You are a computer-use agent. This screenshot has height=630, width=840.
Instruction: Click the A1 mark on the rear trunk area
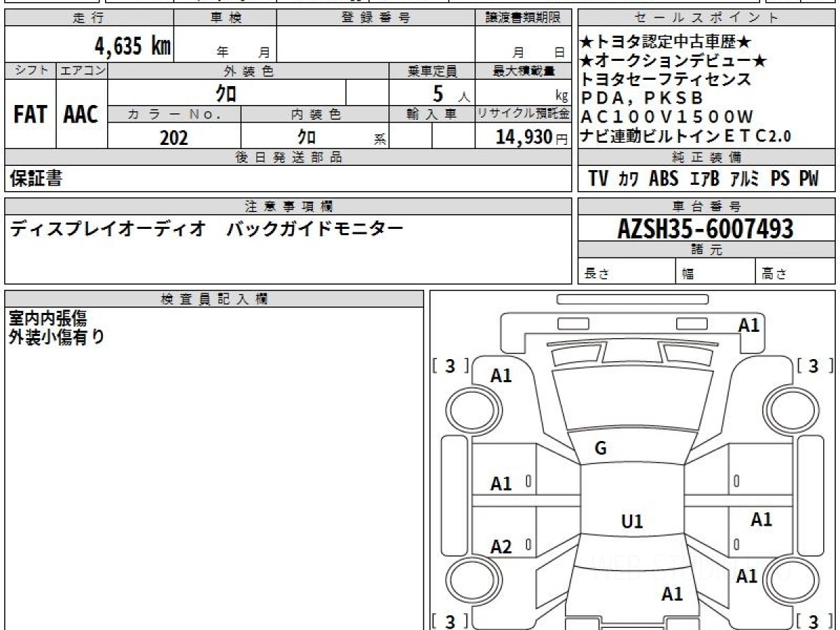pos(672,594)
